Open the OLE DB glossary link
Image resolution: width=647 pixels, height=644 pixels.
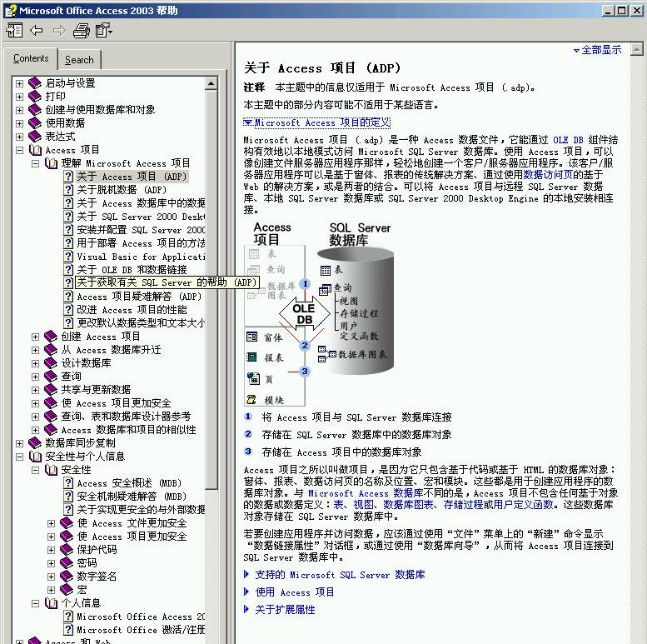(x=568, y=140)
